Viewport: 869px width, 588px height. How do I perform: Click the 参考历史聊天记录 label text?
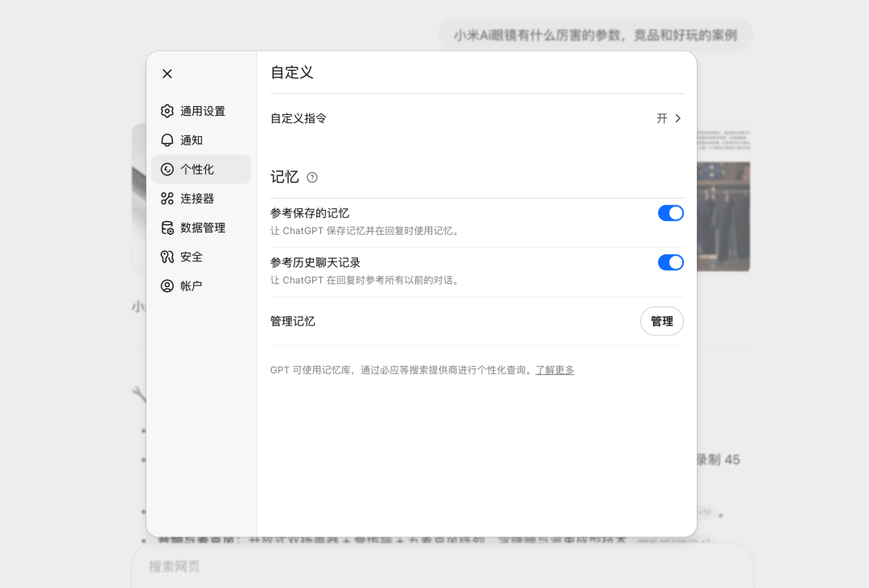pyautogui.click(x=315, y=262)
